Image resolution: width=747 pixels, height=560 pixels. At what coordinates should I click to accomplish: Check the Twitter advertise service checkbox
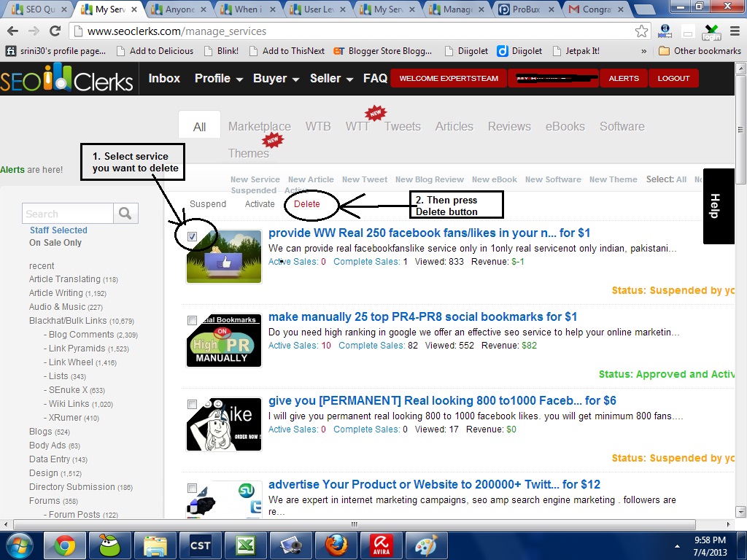192,488
